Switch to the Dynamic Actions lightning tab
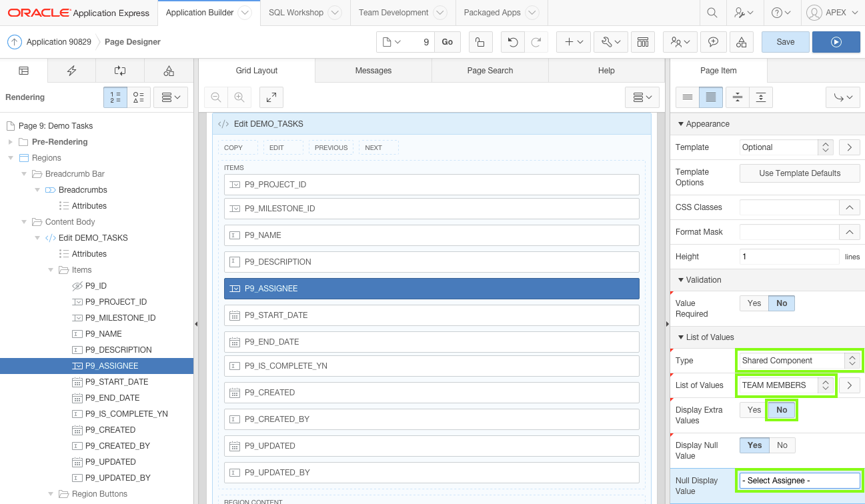The width and height of the screenshot is (865, 504). click(x=72, y=71)
